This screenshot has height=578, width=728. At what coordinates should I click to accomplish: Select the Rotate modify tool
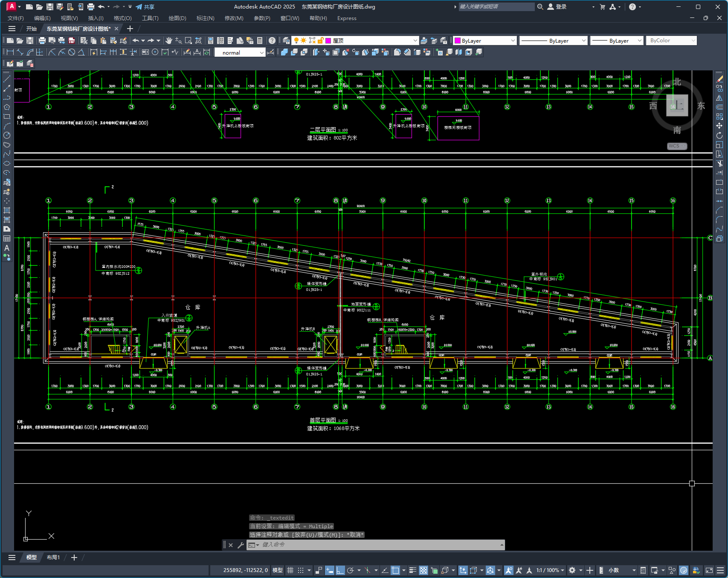point(719,135)
